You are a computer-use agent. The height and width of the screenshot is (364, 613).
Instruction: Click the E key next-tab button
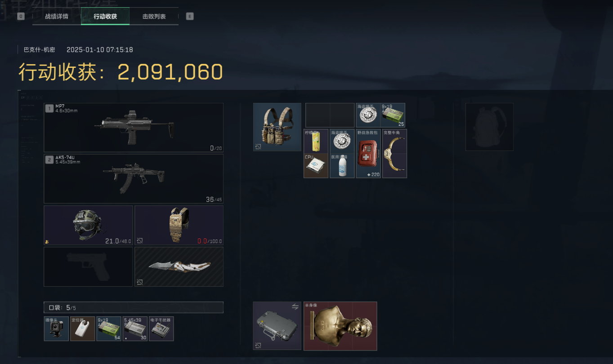pyautogui.click(x=190, y=17)
